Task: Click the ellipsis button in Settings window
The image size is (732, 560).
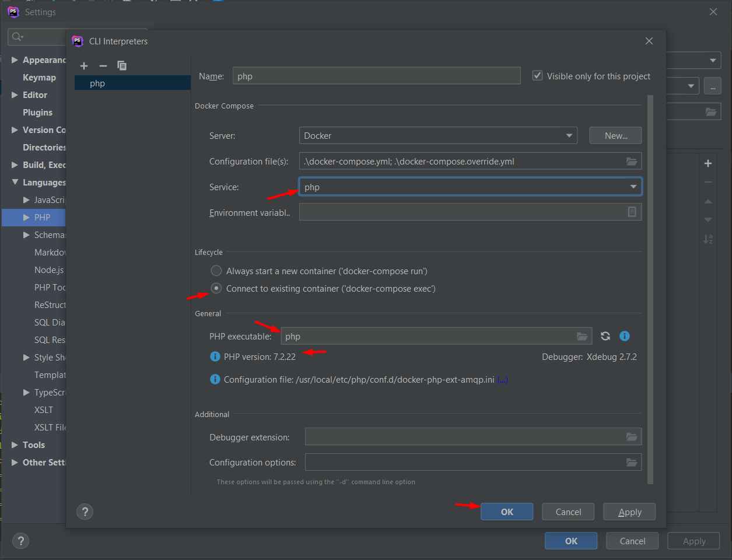Action: (x=713, y=86)
